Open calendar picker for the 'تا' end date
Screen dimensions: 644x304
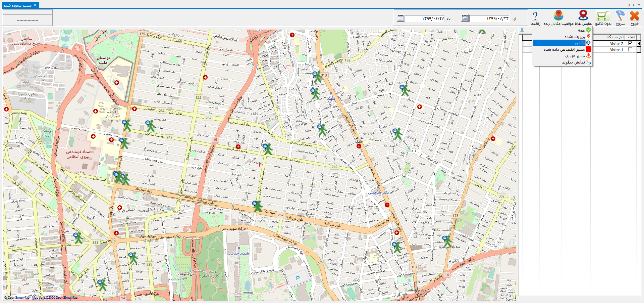[x=400, y=18]
